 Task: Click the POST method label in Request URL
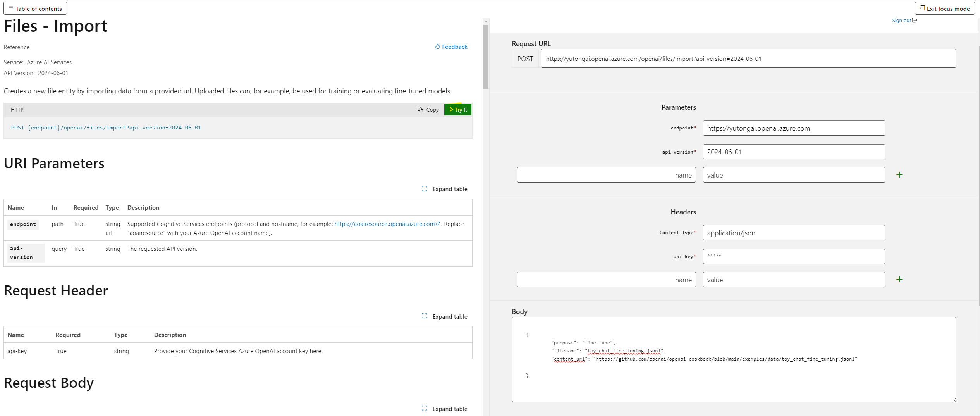click(x=525, y=59)
